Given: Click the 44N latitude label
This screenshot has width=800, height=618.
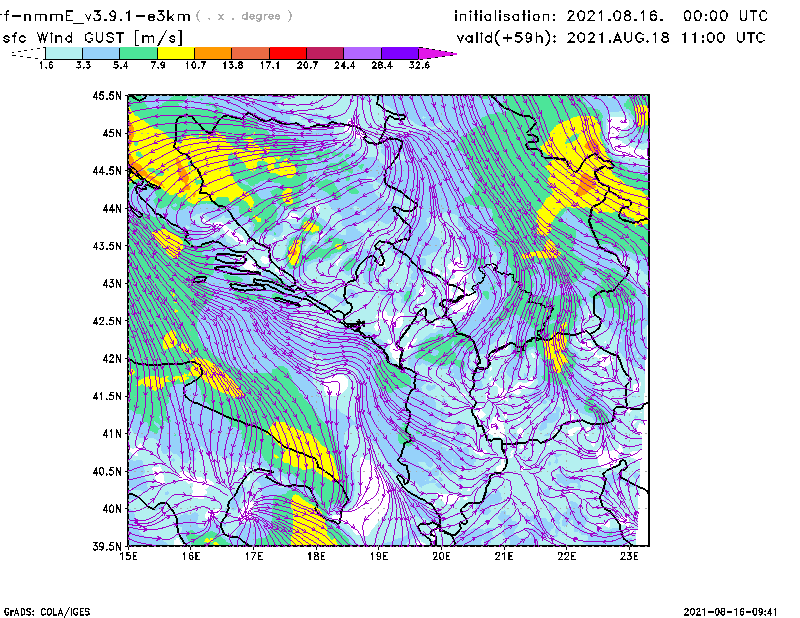Looking at the screenshot, I should 112,208.
